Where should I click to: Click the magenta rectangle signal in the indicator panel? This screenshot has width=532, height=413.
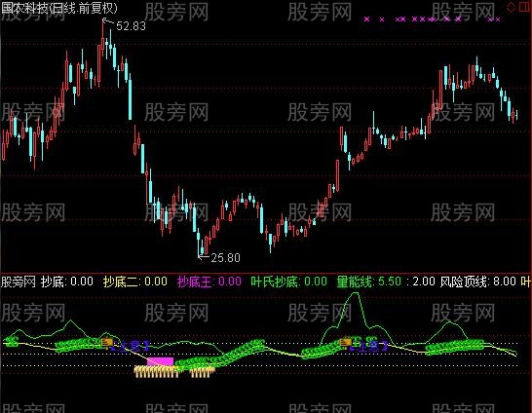tap(160, 361)
